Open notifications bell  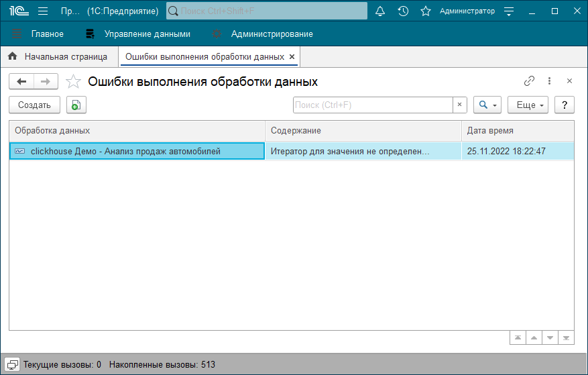pyautogui.click(x=380, y=11)
